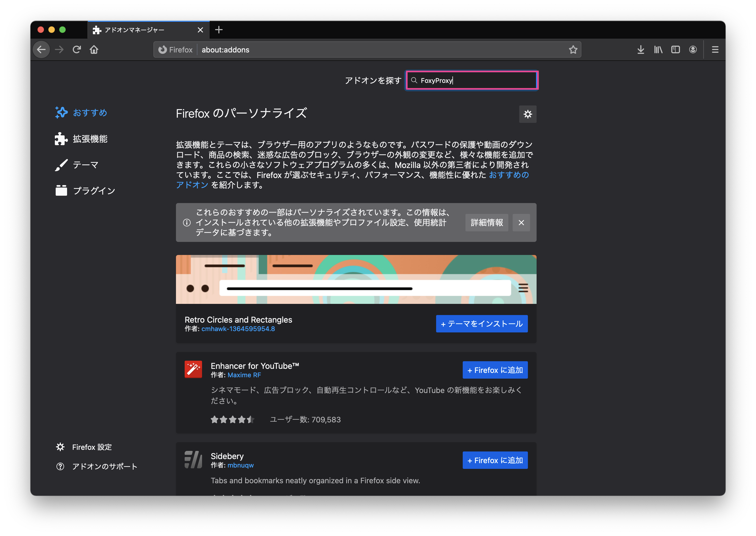Click the Sidebery addon icon

click(193, 459)
